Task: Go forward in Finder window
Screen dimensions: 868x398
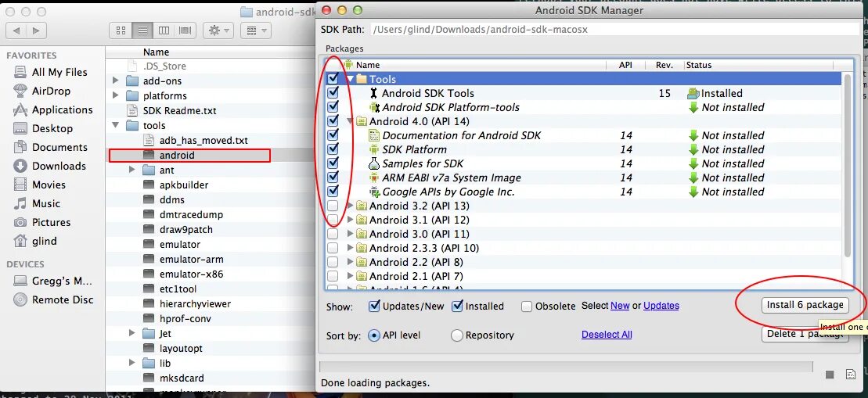Action: [x=35, y=30]
